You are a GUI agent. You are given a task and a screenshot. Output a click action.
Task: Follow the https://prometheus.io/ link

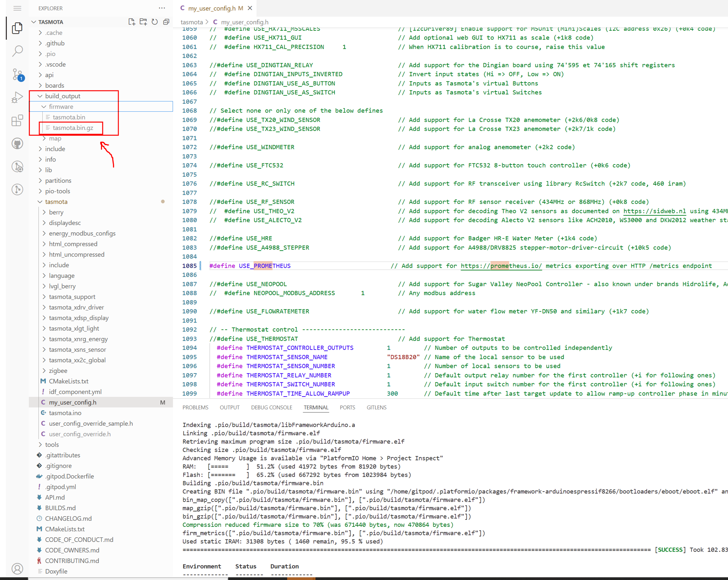pos(501,266)
